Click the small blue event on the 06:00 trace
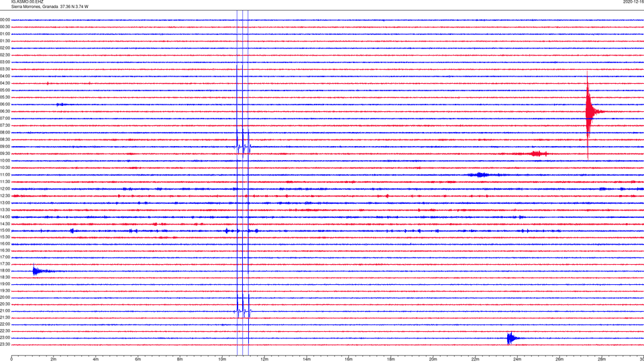The image size is (644, 362). [x=61, y=105]
